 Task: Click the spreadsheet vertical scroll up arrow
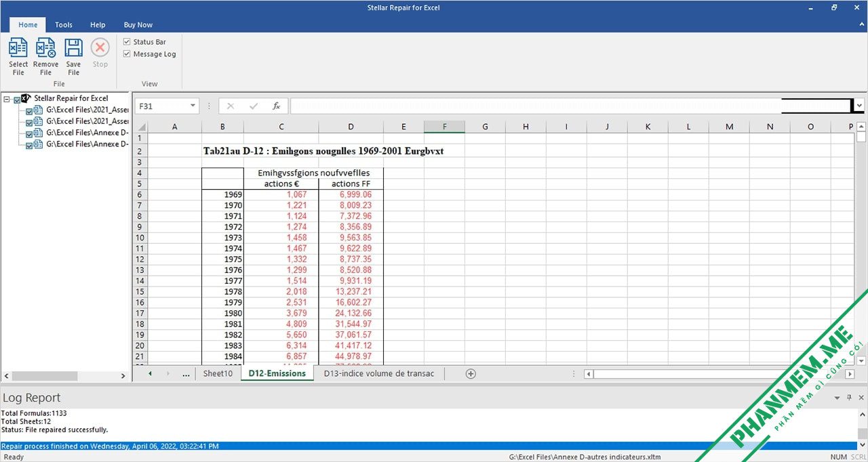[861, 127]
